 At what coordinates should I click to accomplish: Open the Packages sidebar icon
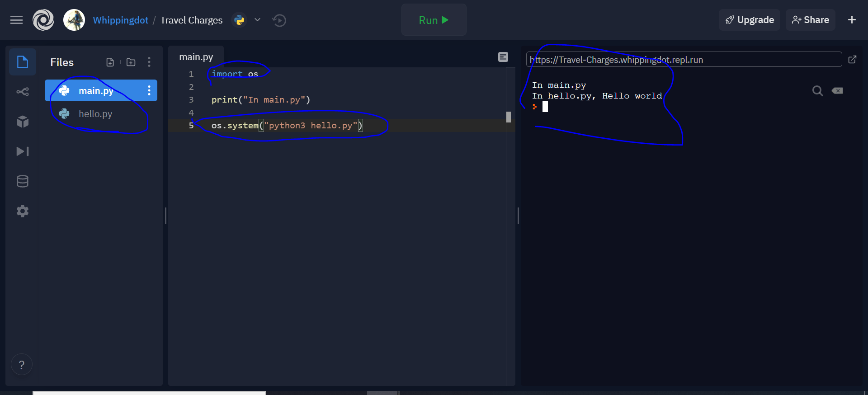[x=23, y=122]
